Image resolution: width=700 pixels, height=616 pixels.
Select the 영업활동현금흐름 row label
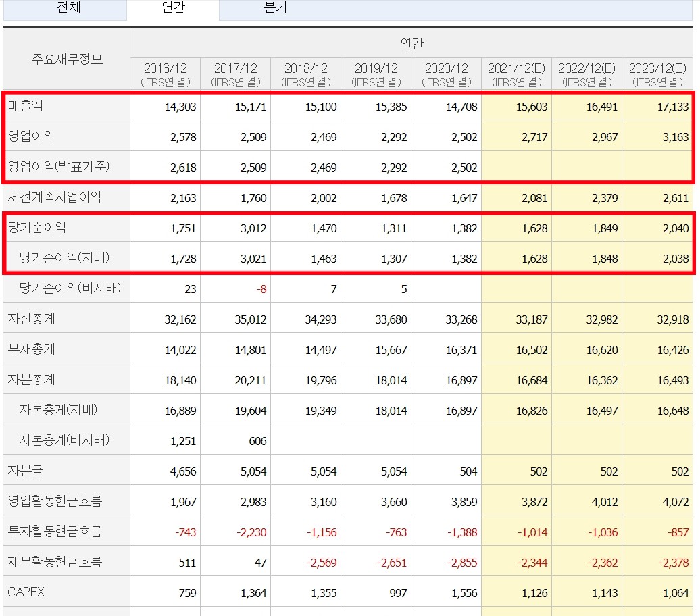click(x=55, y=500)
